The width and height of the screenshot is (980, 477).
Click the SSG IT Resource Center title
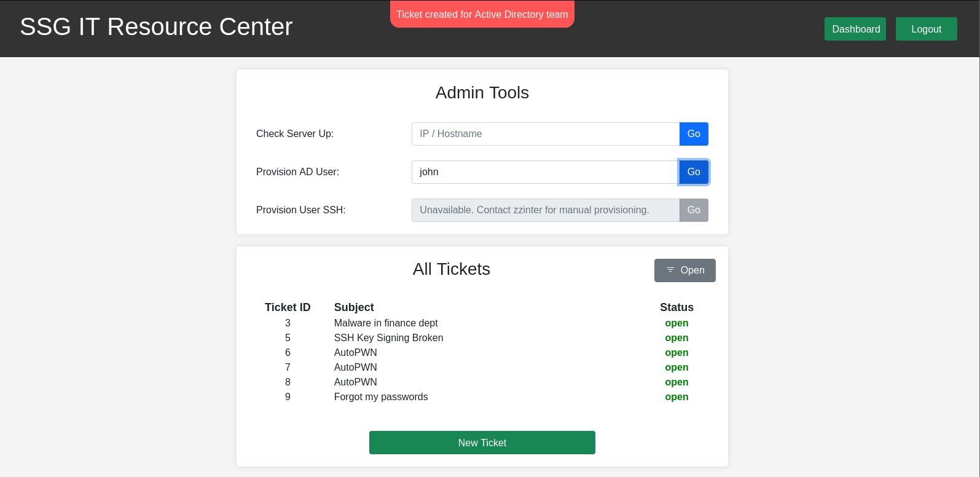point(156,27)
